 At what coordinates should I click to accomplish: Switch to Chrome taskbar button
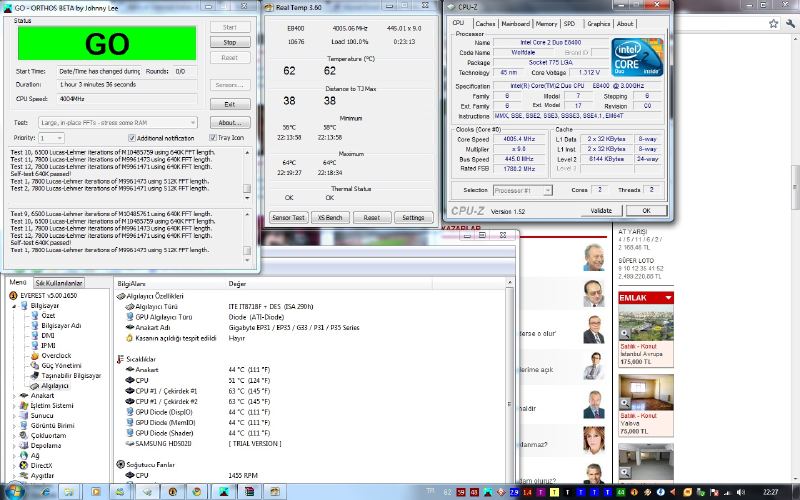coord(197,492)
